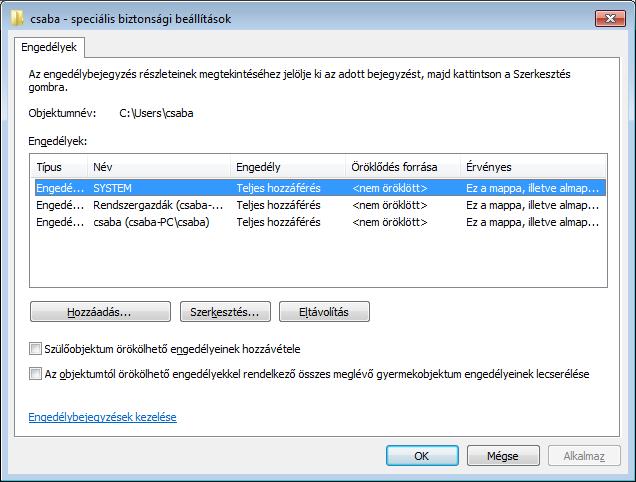
Task: Select the SYSTEM permission entry
Action: coord(320,188)
